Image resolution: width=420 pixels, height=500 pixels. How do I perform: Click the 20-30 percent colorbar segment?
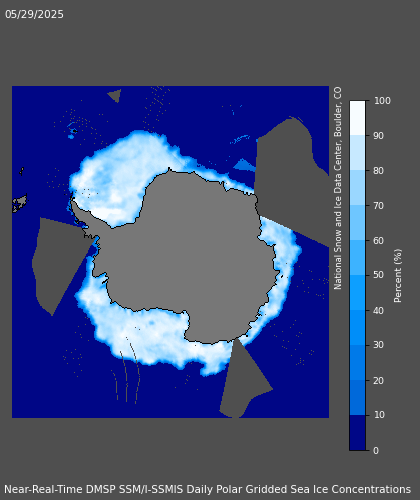point(357,362)
